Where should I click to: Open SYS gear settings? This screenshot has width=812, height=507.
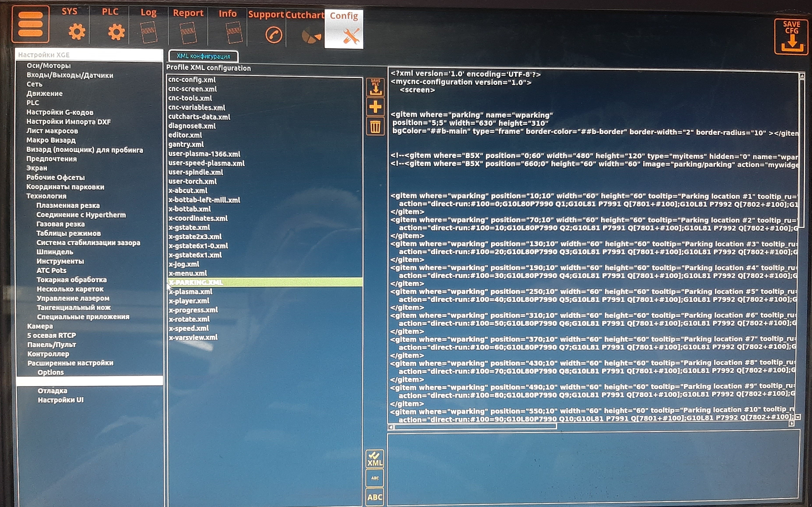[77, 32]
